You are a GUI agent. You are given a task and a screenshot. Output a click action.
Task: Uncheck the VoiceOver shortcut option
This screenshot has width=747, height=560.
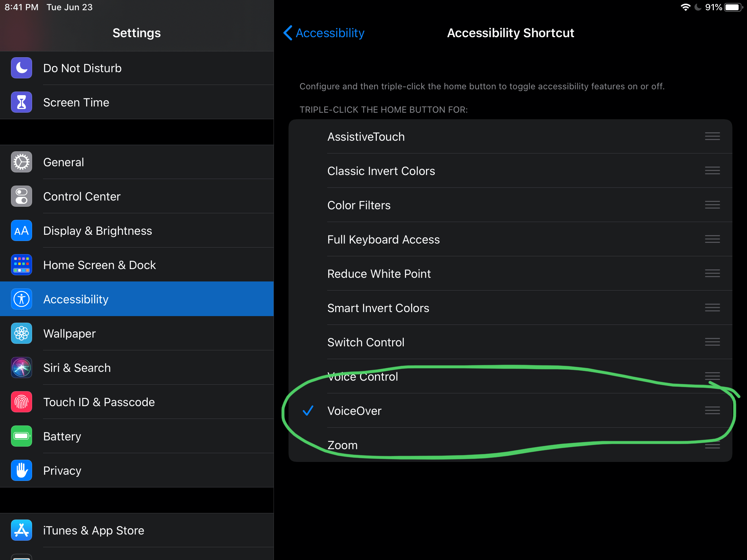355,411
